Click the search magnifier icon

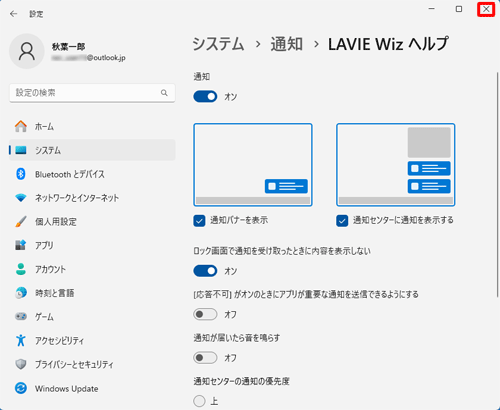point(164,93)
